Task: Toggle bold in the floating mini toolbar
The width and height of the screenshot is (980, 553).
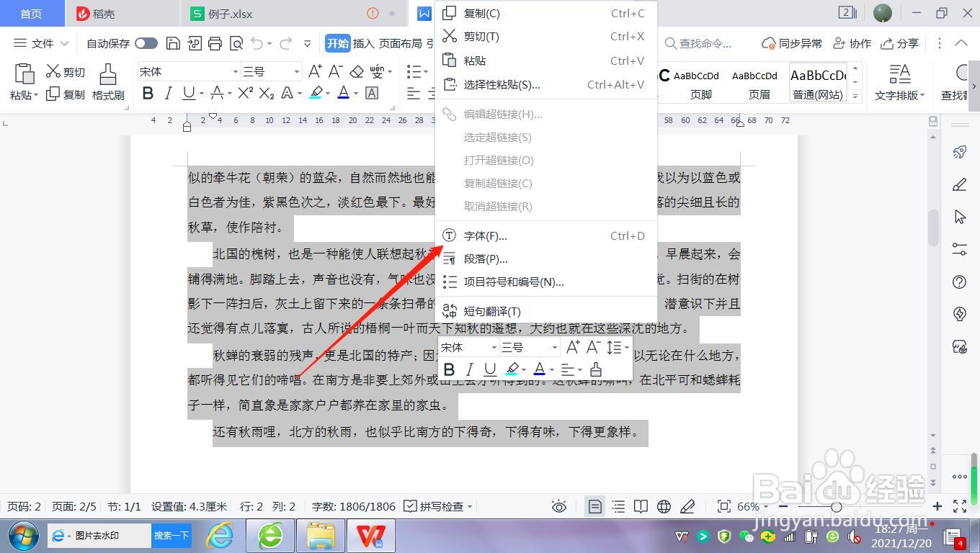Action: coord(449,369)
